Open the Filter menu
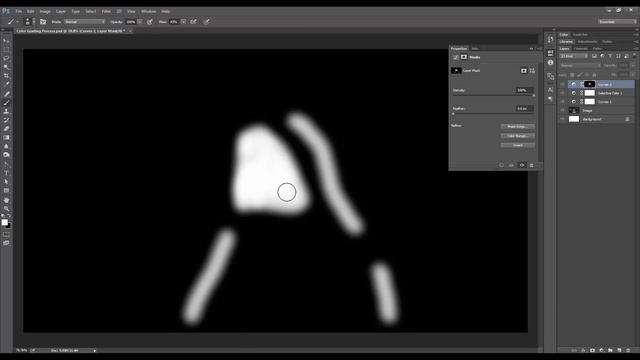The width and height of the screenshot is (640, 360). [x=106, y=11]
